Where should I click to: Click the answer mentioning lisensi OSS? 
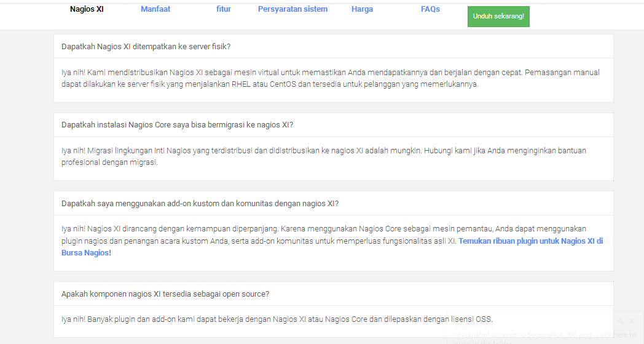coord(277,319)
